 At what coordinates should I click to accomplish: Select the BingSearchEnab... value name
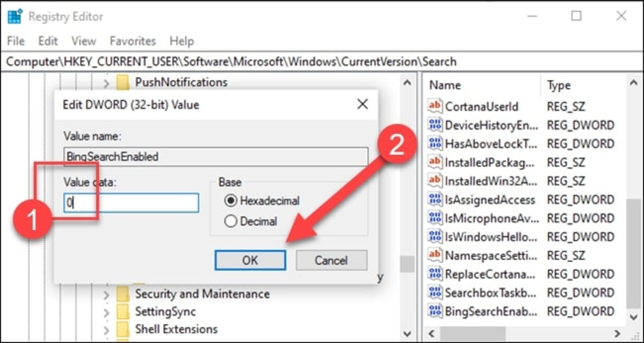(x=491, y=311)
